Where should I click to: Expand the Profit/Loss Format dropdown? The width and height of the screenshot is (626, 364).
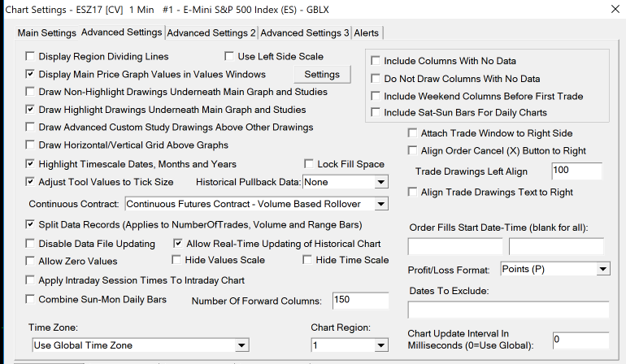(602, 269)
